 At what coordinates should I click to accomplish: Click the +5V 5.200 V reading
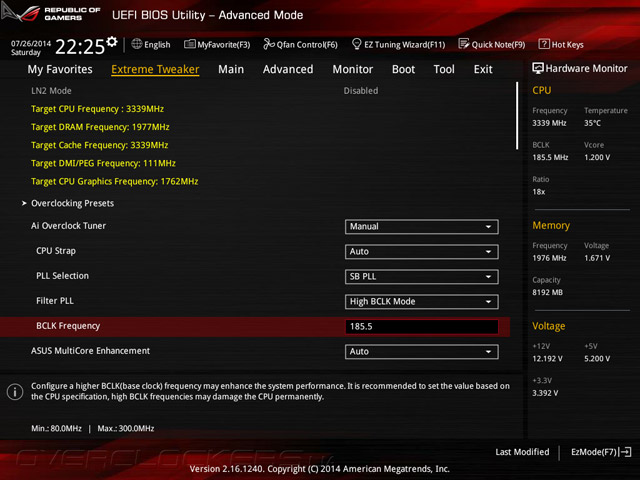click(597, 358)
